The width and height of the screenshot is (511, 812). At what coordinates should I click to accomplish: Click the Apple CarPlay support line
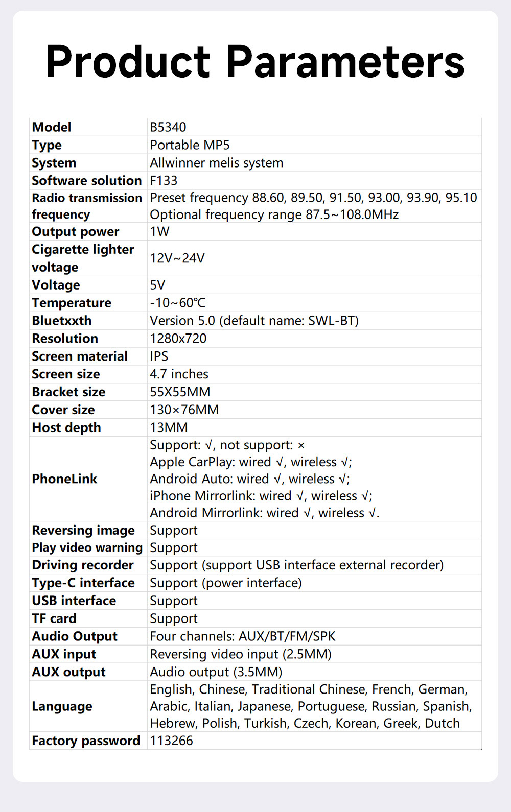pos(250,462)
